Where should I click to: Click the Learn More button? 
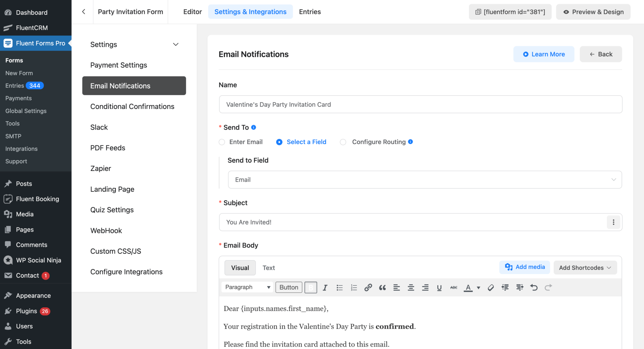pyautogui.click(x=544, y=54)
